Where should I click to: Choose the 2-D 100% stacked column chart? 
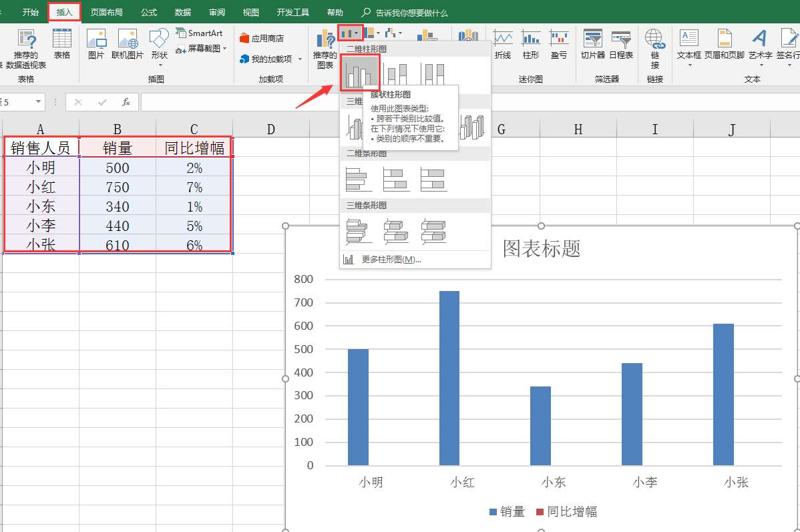coord(433,73)
